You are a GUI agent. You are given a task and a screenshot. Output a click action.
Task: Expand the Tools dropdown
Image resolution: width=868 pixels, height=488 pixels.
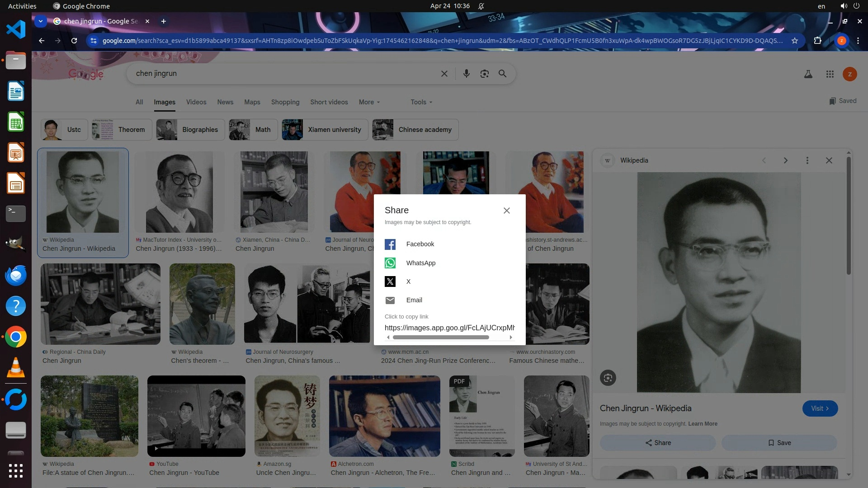coord(421,102)
